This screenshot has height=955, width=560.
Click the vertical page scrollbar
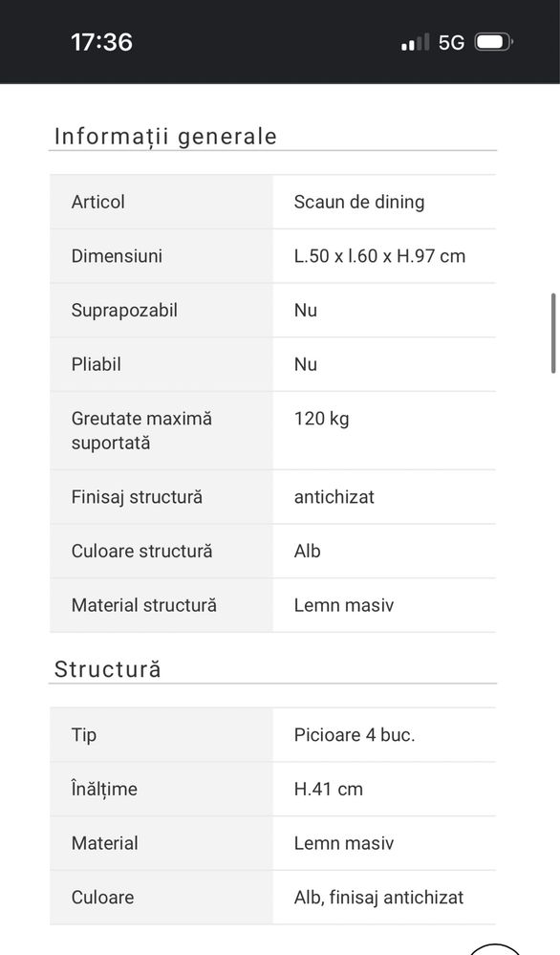pyautogui.click(x=553, y=334)
